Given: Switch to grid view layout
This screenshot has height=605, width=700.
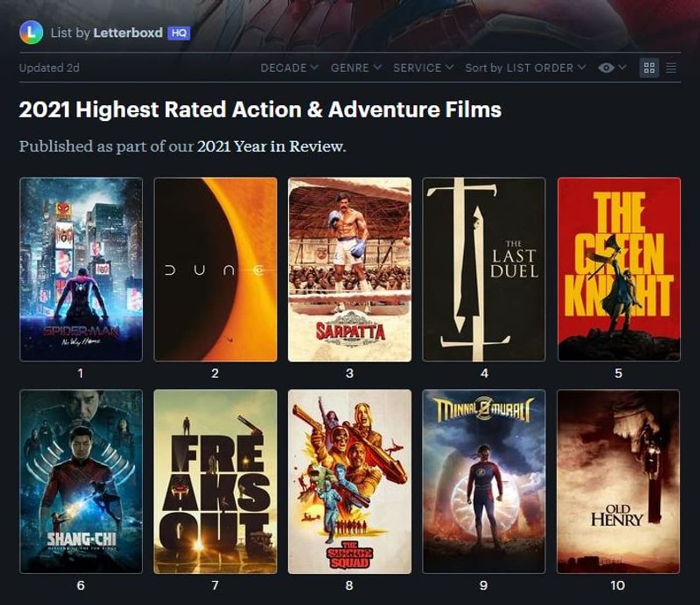Looking at the screenshot, I should pyautogui.click(x=649, y=68).
